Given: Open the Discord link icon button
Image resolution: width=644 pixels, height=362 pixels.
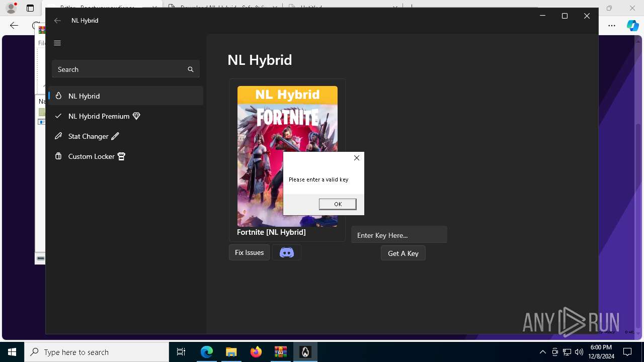Looking at the screenshot, I should click(287, 252).
